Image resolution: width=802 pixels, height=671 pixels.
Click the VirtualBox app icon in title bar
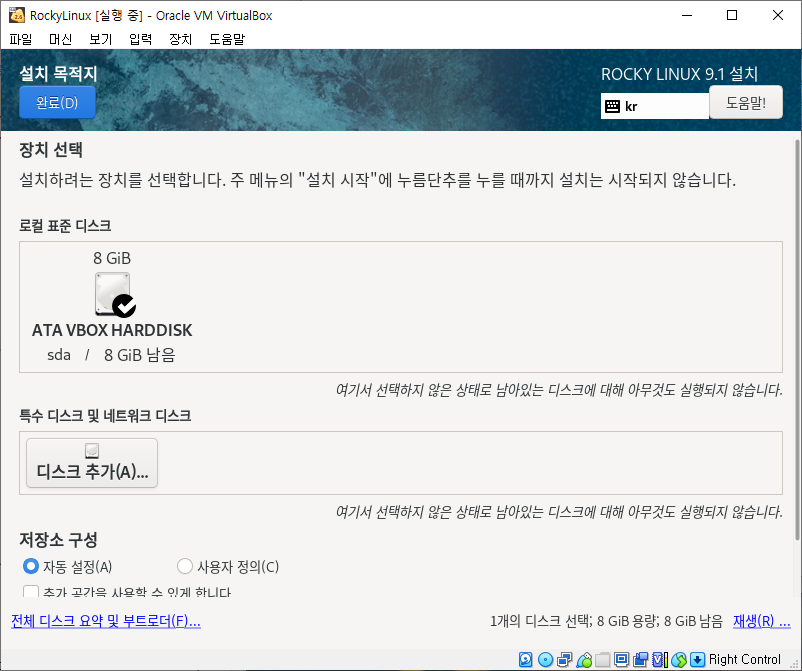17,15
